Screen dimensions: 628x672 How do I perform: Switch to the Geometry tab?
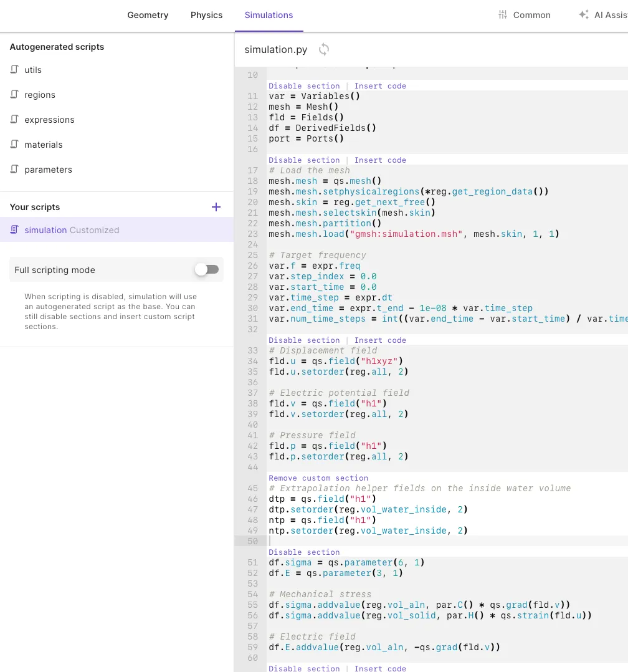click(x=148, y=15)
